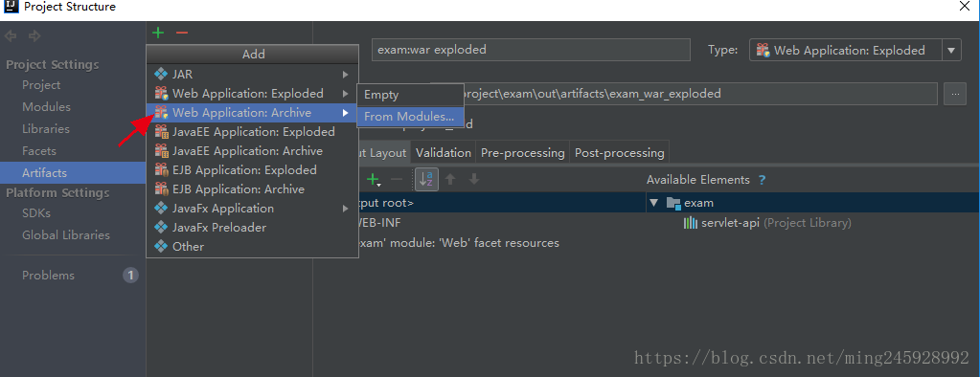Click the Available Elements help question mark

click(x=762, y=180)
